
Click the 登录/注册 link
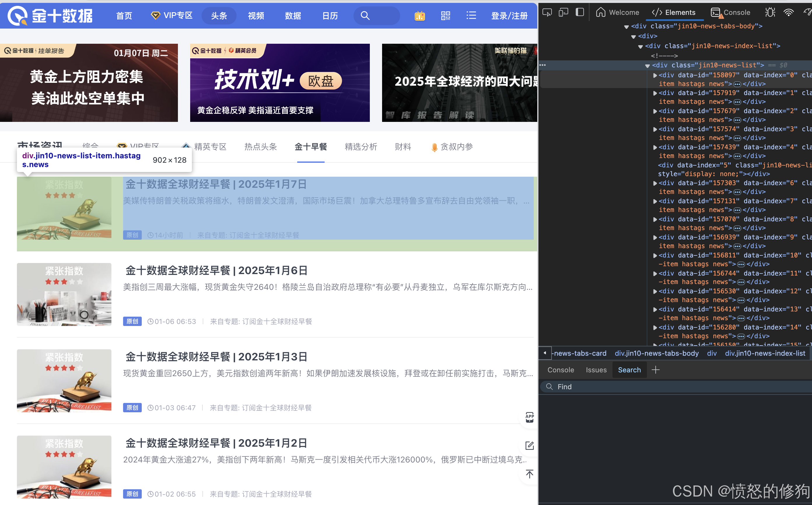509,16
